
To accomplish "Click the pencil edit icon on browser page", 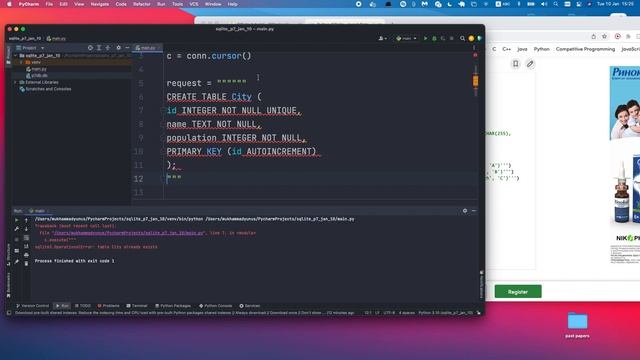I will pos(530,64).
